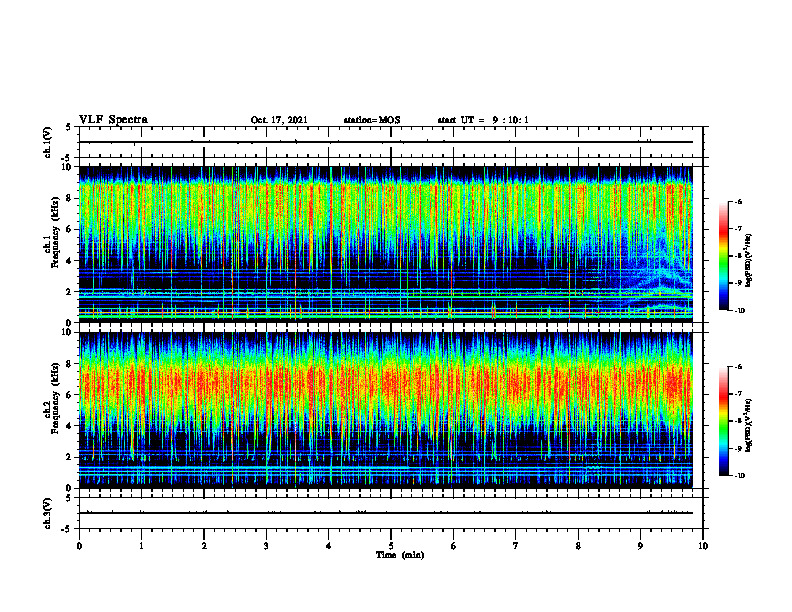This screenshot has width=792, height=612.
Task: Click the ch.2 spectrogram panel
Action: (x=385, y=410)
